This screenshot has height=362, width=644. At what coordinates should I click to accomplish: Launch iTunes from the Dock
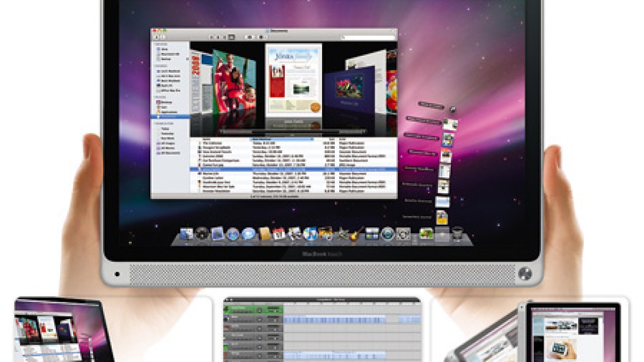tap(310, 234)
